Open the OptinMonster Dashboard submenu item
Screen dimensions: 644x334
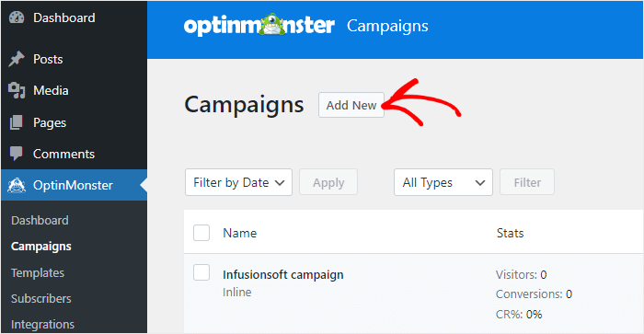(40, 221)
